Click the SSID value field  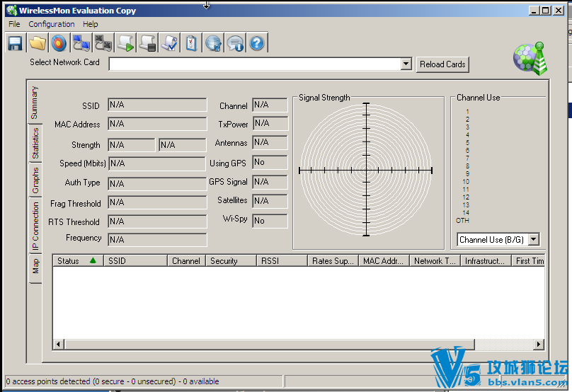[157, 105]
